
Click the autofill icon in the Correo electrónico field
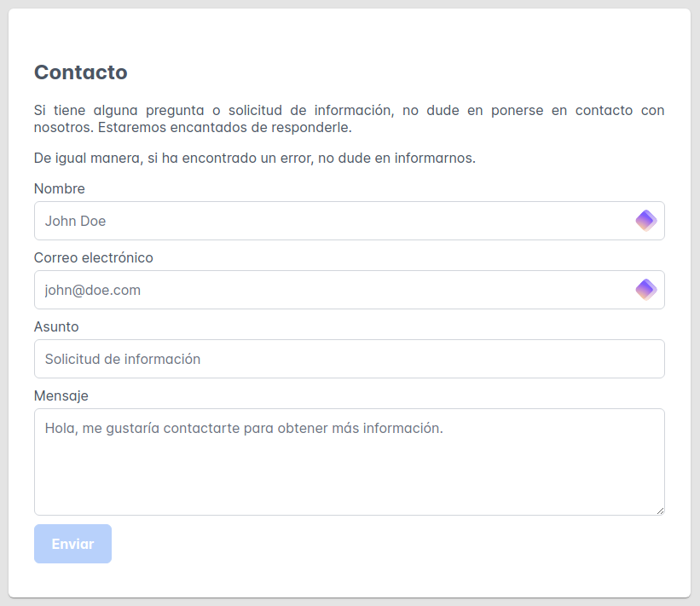[x=645, y=290]
